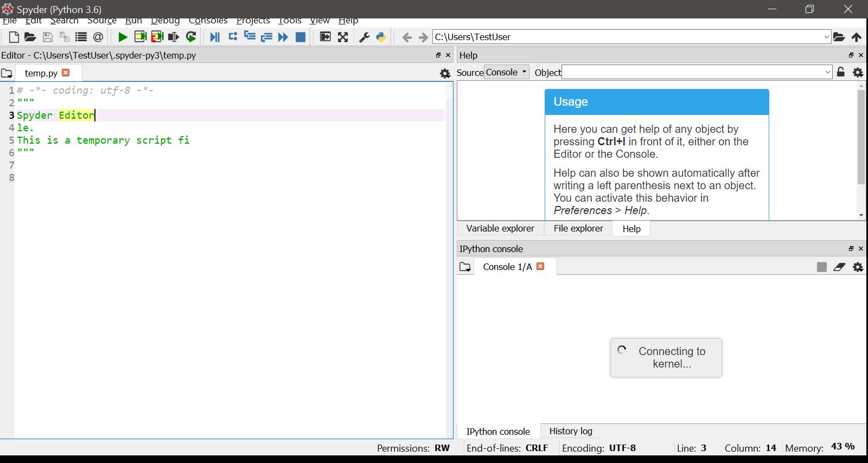
Task: Open the Edit menu
Action: 34,21
